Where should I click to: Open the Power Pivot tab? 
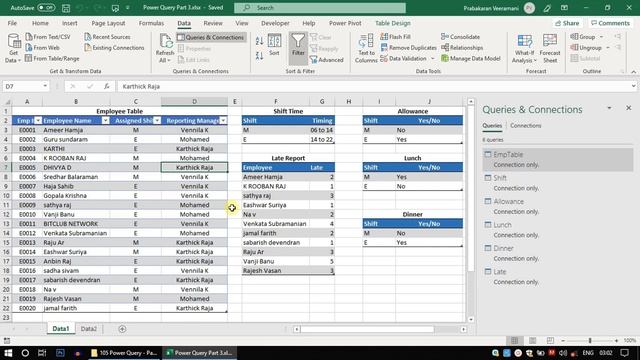[x=345, y=23]
